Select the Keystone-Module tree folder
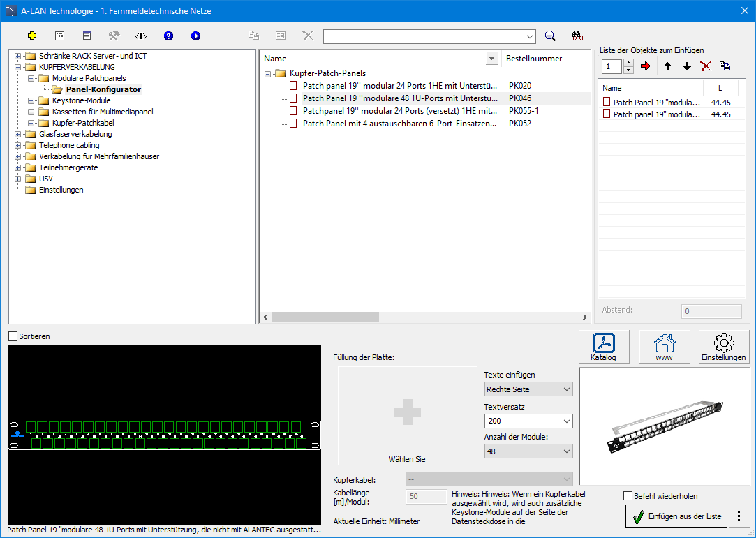 [x=81, y=100]
